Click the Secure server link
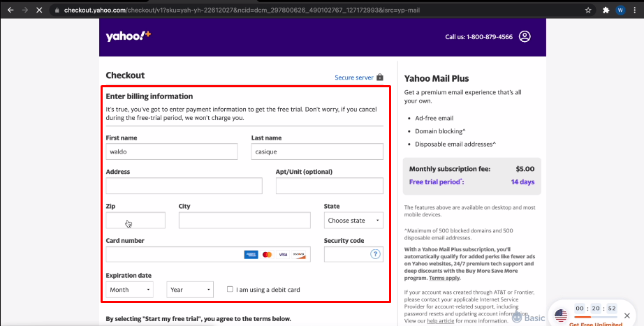Image resolution: width=644 pixels, height=326 pixels. point(354,77)
